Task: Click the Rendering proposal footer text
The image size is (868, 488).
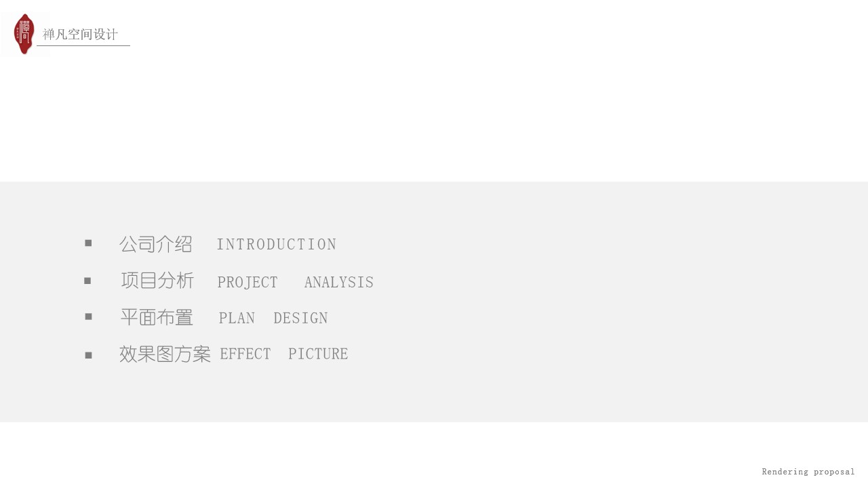Action: (808, 472)
